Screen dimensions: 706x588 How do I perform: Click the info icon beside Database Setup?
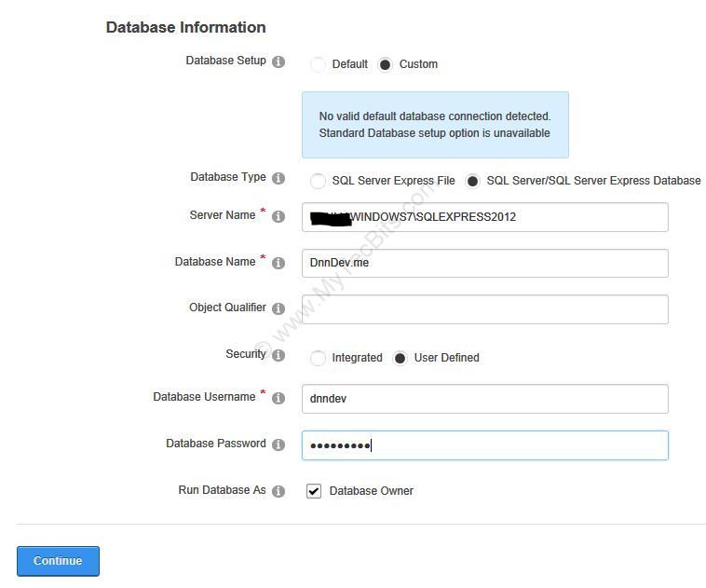[x=278, y=62]
